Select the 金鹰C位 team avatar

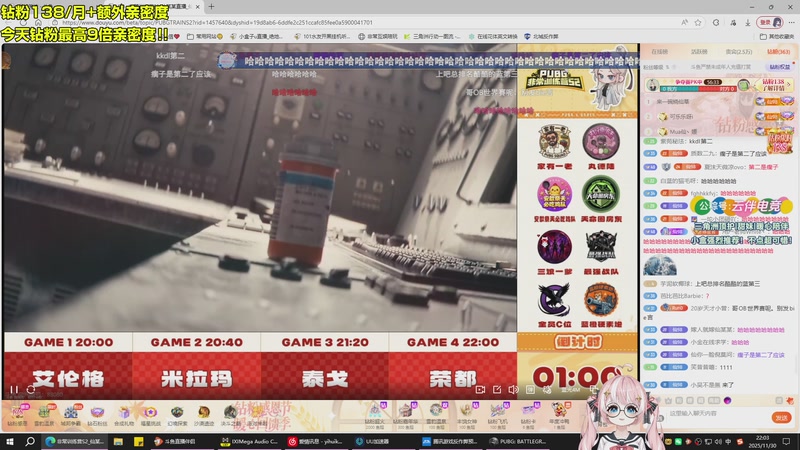click(554, 299)
